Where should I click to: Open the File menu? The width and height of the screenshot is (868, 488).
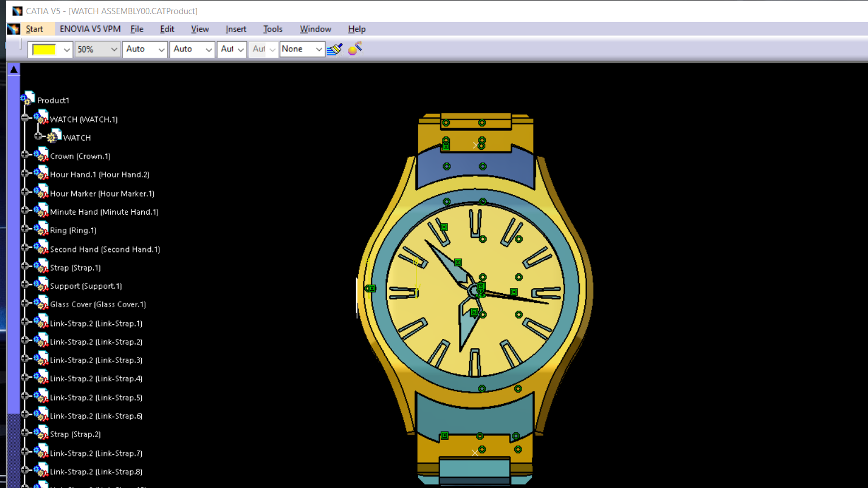(137, 29)
